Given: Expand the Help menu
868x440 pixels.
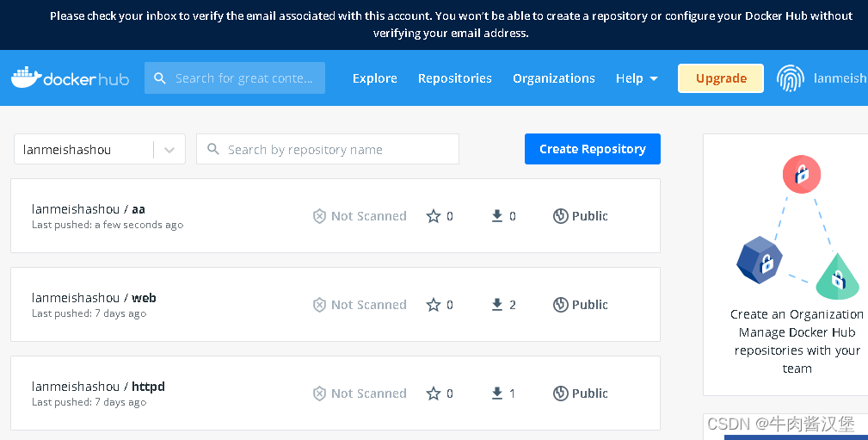Looking at the screenshot, I should (x=637, y=78).
